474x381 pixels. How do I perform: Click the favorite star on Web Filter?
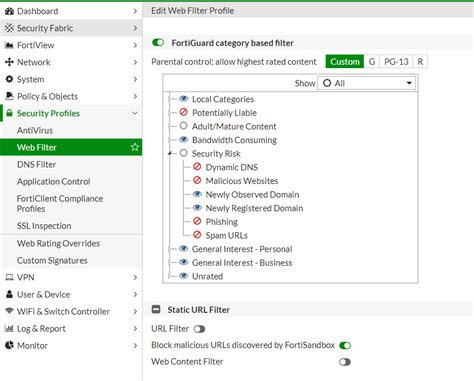[135, 147]
